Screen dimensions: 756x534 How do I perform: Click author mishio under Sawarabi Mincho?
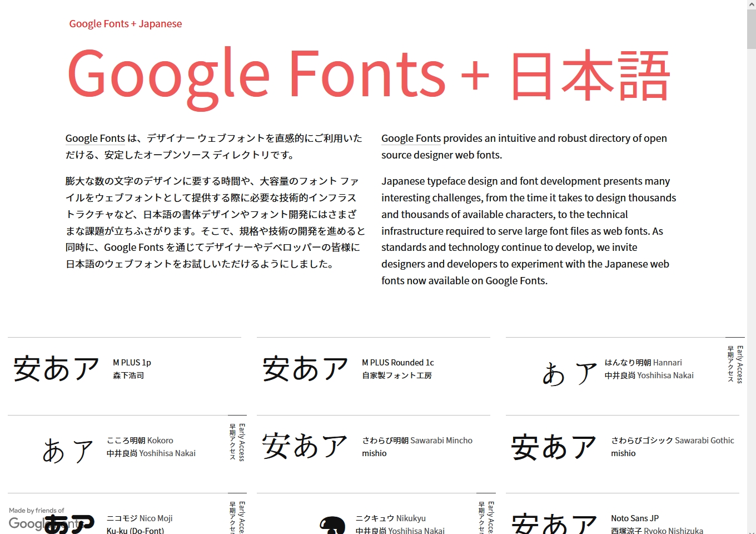tap(374, 453)
